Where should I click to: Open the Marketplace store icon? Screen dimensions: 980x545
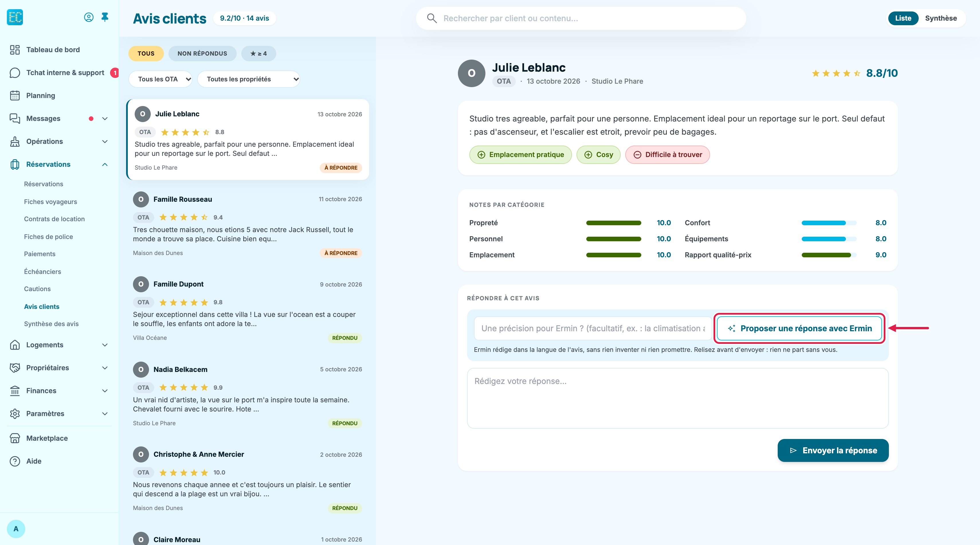[x=15, y=438]
